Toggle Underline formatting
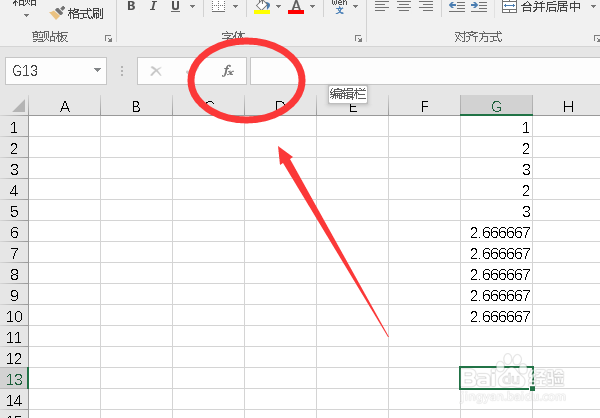Viewport: 600px width, 418px height. coord(175,6)
